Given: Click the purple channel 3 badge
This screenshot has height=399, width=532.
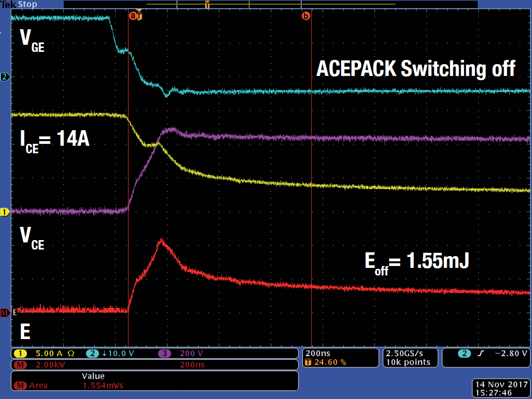Looking at the screenshot, I should (165, 354).
